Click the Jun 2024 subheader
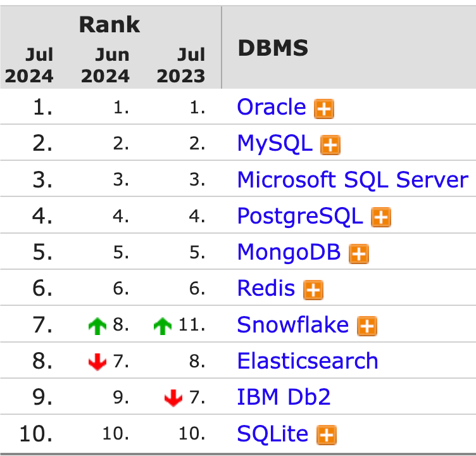 105,65
